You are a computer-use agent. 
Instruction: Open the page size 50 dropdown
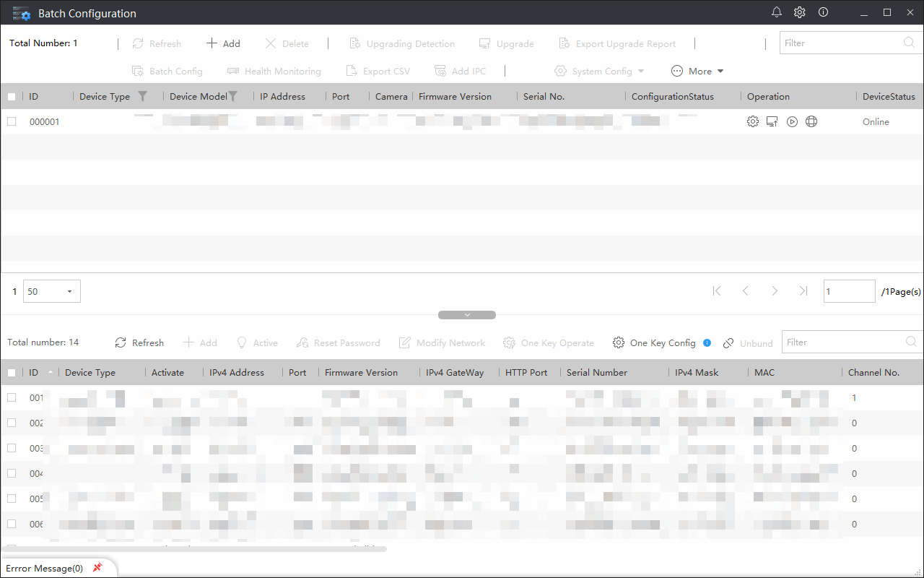52,292
